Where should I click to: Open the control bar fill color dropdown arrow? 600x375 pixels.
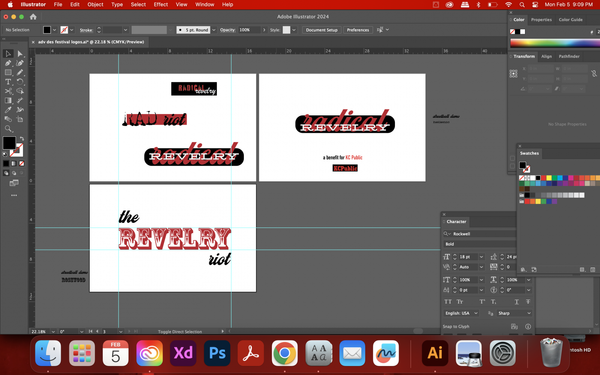[54, 30]
